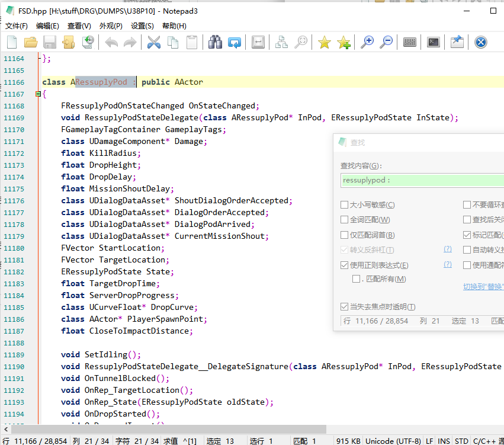This screenshot has width=504, height=445.
Task: Copy selection using two pages icon
Action: [x=173, y=42]
